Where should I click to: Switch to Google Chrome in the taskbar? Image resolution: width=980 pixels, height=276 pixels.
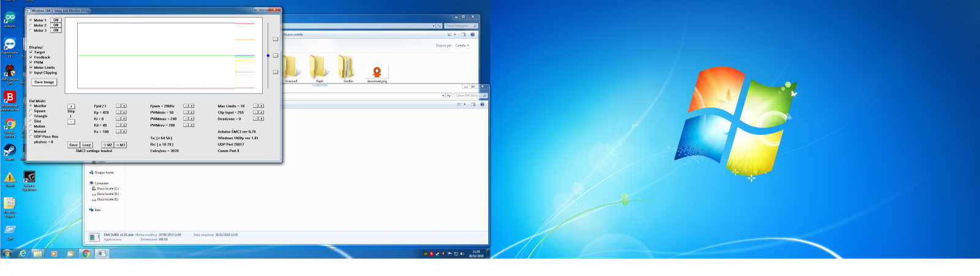[86, 253]
